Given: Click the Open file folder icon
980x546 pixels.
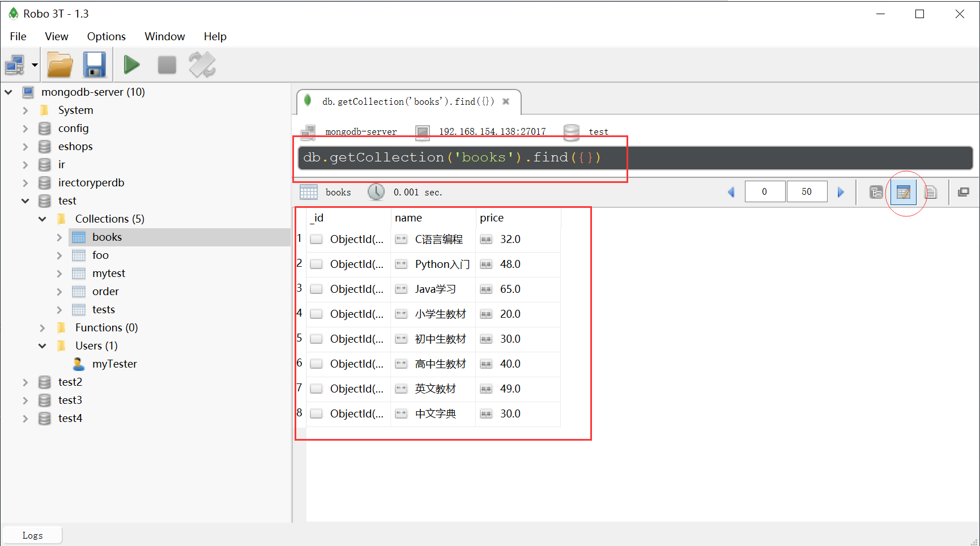Looking at the screenshot, I should 60,65.
